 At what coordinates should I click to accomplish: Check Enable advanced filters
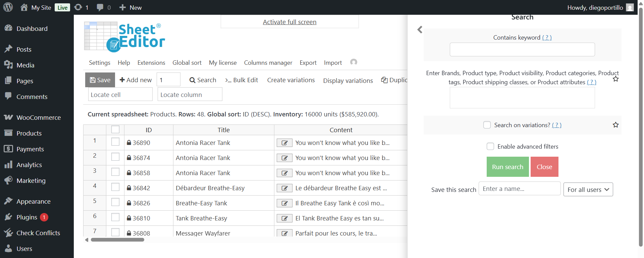click(x=490, y=146)
